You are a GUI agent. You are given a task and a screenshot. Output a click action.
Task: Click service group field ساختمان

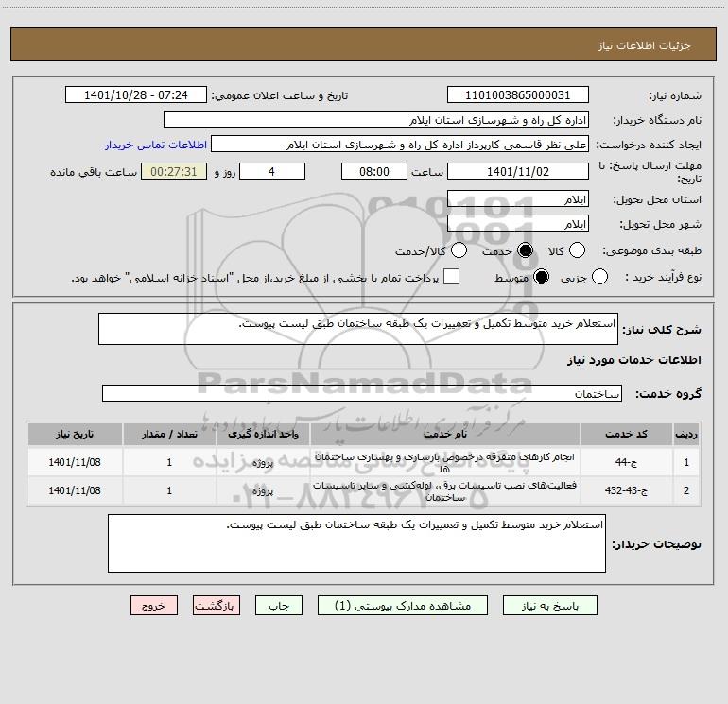tap(362, 393)
